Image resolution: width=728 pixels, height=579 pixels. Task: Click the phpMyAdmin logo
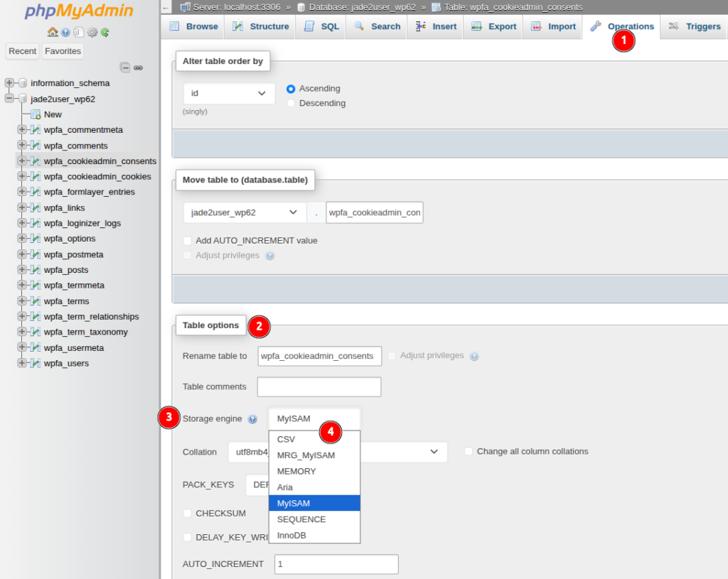click(79, 11)
